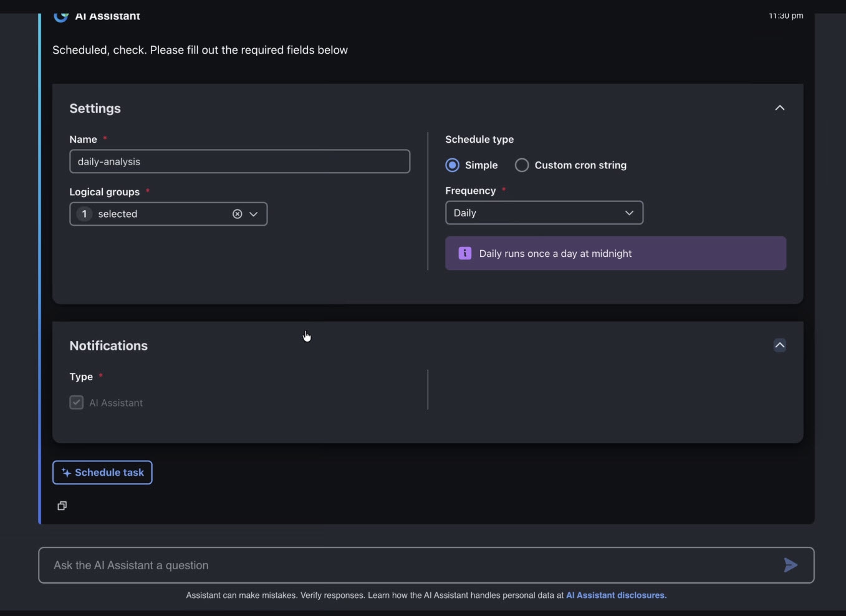This screenshot has height=616, width=846.
Task: Click the 'Daily runs once a day at midnight' text
Action: pyautogui.click(x=555, y=254)
